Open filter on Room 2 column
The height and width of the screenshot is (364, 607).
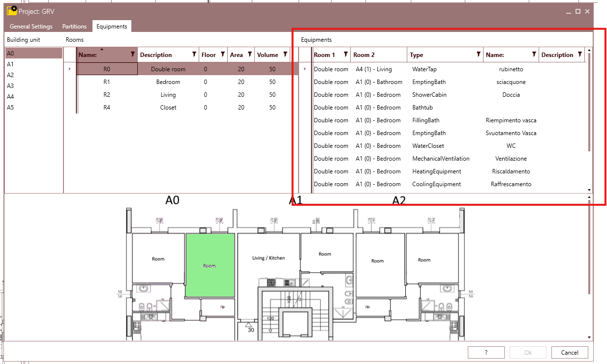tap(402, 55)
